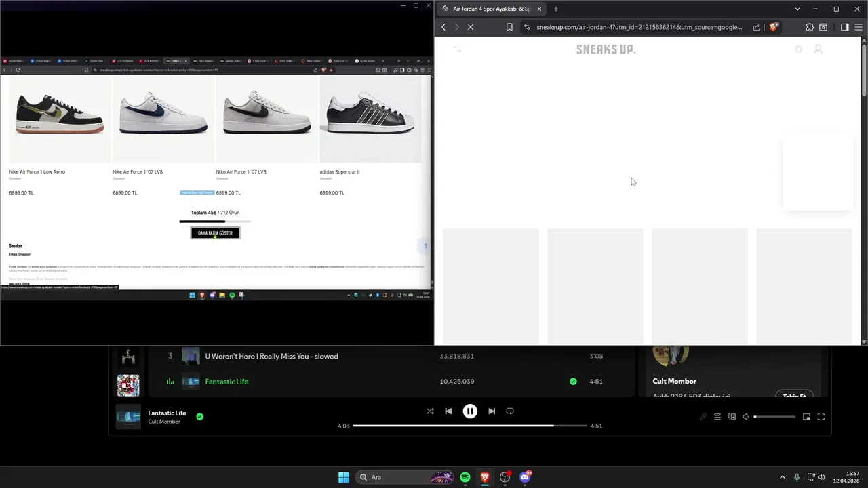Open Nike Air Force 1 Low Retro image
868x488 pixels.
(x=60, y=119)
